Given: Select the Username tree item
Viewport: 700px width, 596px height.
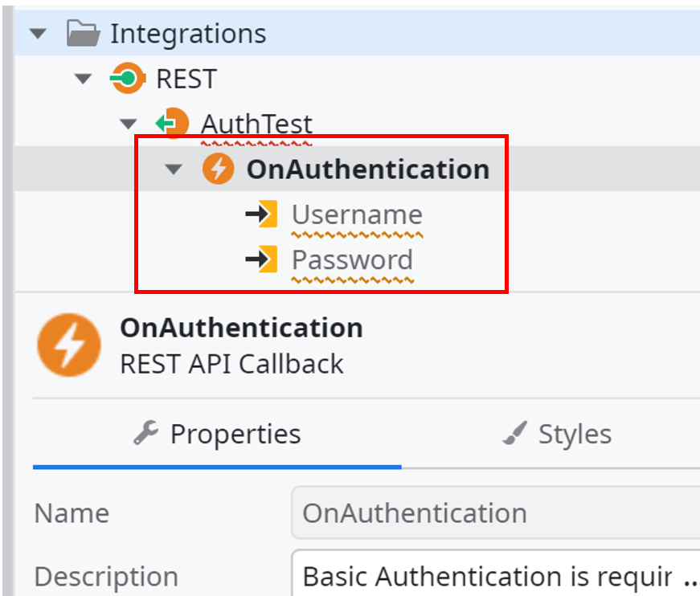Looking at the screenshot, I should pos(357,214).
